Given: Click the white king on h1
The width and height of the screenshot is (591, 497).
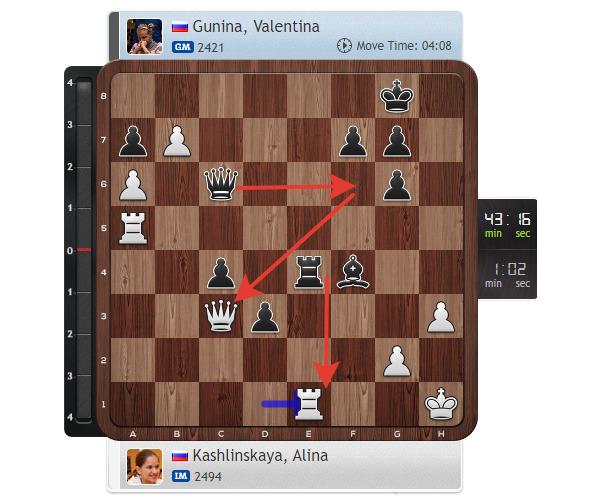Looking at the screenshot, I should (x=441, y=404).
